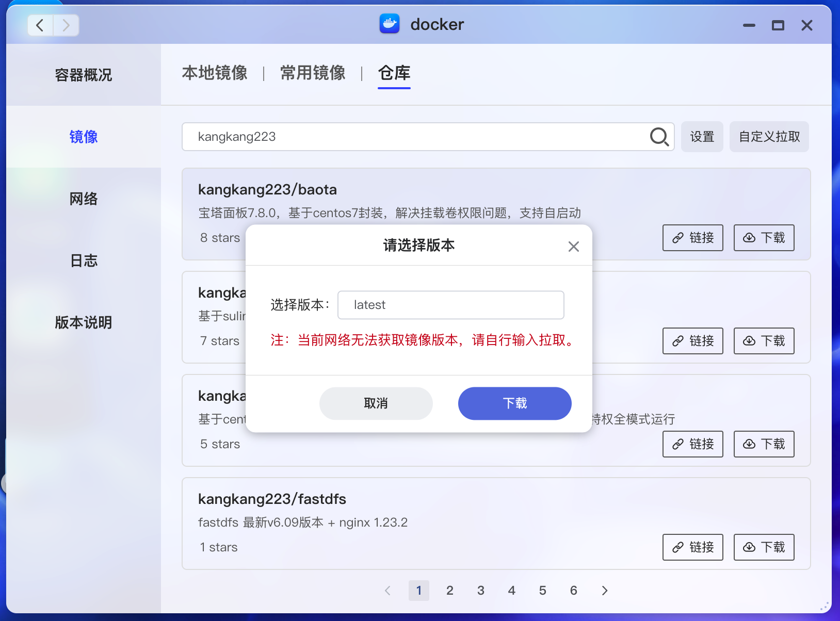Open 版本说明 in the sidebar

84,322
